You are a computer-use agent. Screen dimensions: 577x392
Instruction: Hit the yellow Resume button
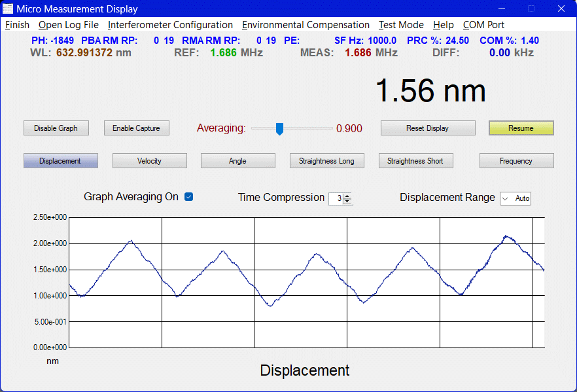click(x=521, y=128)
